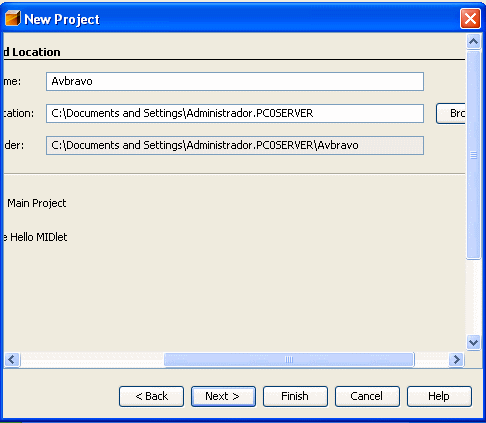Click the empty vertical scrollbar track below thumb
Viewport: 486px width, 423px height.
(473, 297)
